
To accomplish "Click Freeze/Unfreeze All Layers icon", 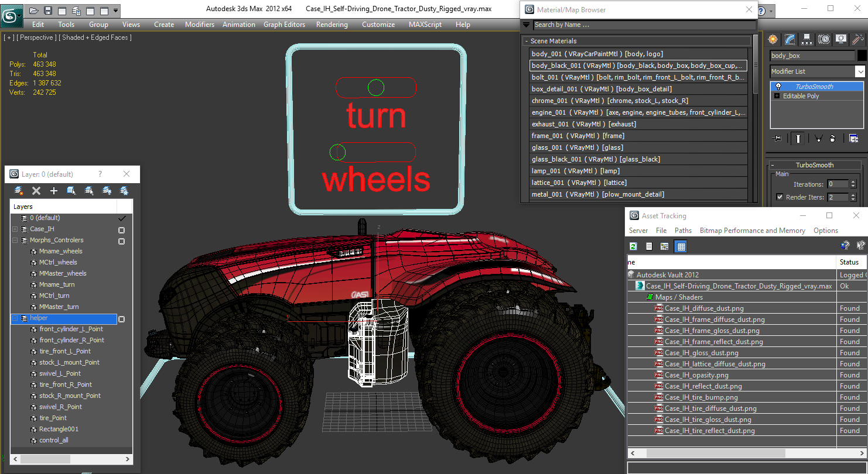I will click(x=124, y=191).
